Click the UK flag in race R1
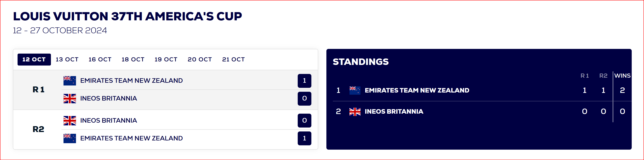Screen dimensions: 644x160 click(70, 99)
